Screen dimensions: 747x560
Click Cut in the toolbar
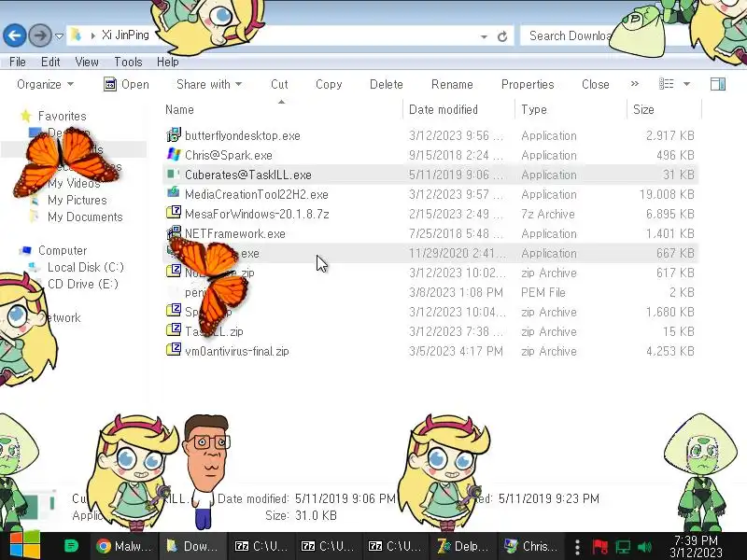[279, 84]
